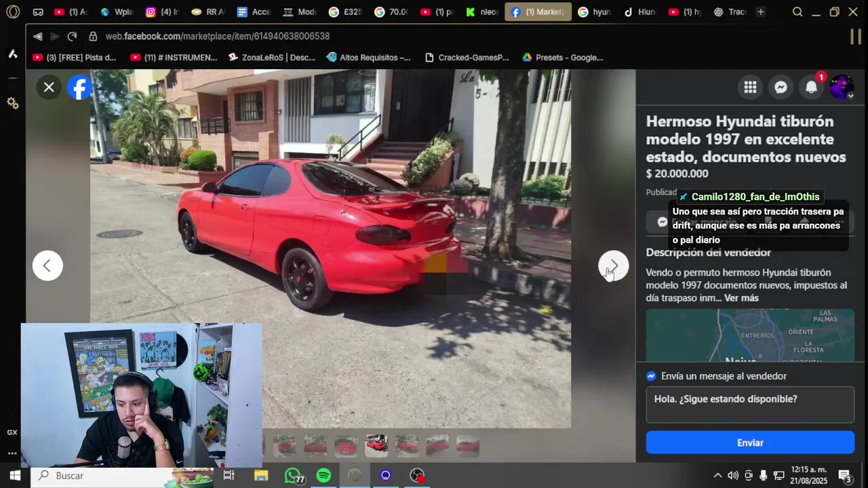Screen dimensions: 868x488
Task: Open Facebook home via the logo icon
Action: (79, 87)
